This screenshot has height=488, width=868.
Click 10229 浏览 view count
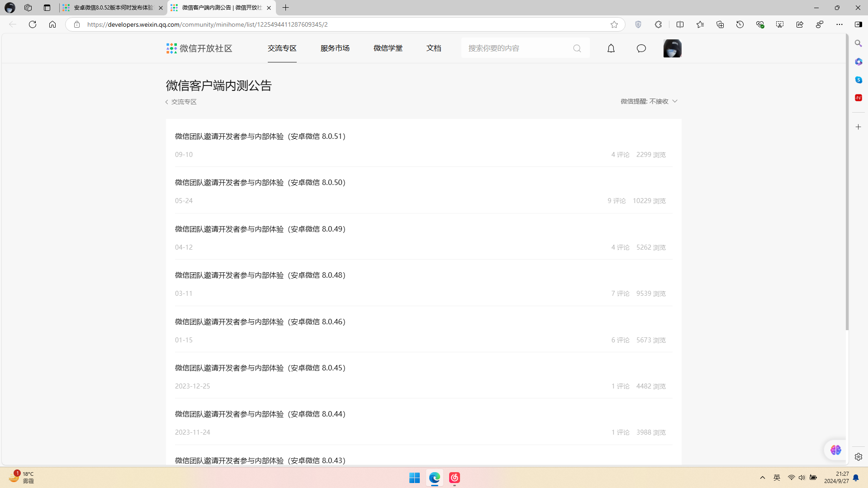coord(649,201)
